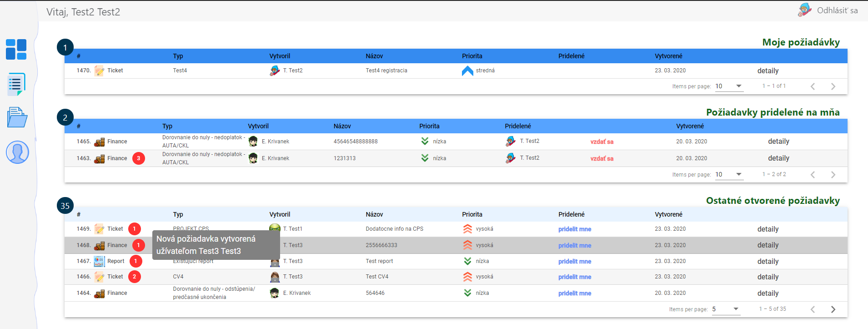Click red notification badge on request 1463
The width and height of the screenshot is (868, 329).
[x=139, y=158]
